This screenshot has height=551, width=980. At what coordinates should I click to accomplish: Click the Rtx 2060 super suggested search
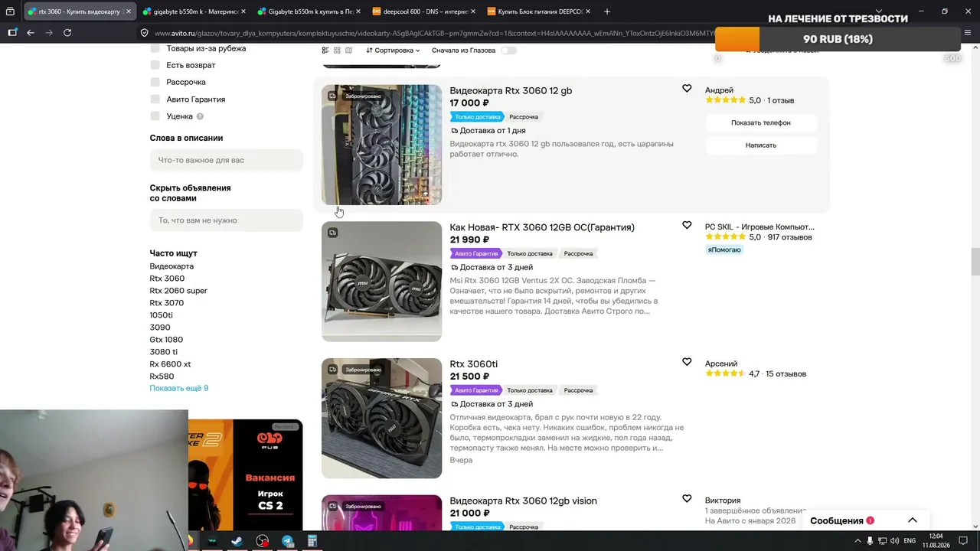(178, 291)
